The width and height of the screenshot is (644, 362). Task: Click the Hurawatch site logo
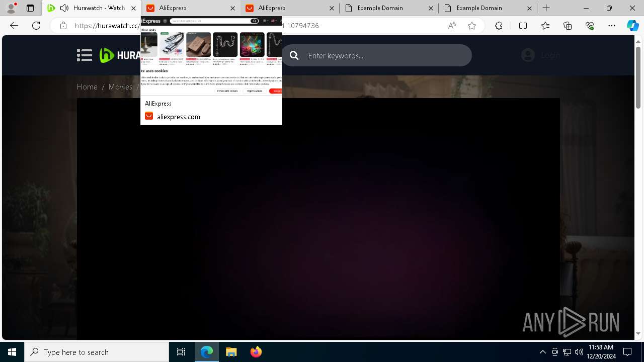pos(120,55)
